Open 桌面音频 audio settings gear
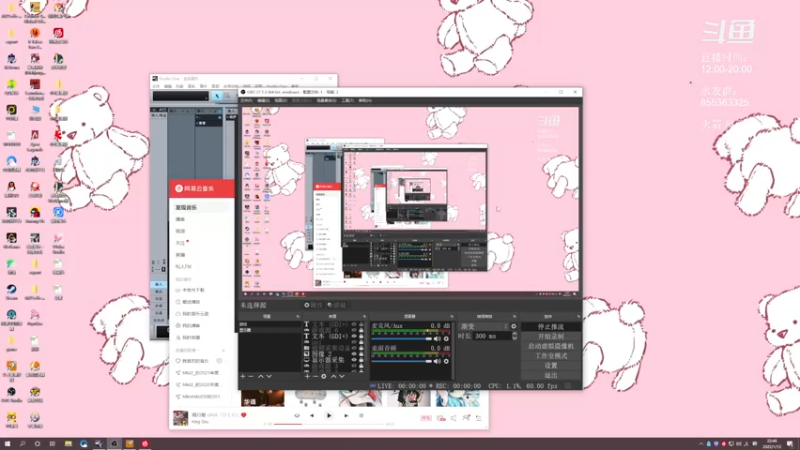The width and height of the screenshot is (800, 450). click(446, 361)
